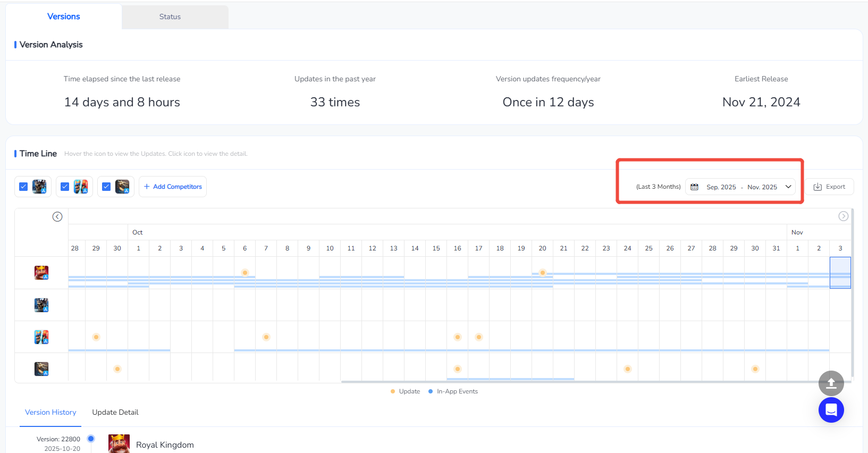Screen dimensions: 868x453
Task: Open the Sep. 2025 – Nov. 2025 date dropdown
Action: click(741, 187)
